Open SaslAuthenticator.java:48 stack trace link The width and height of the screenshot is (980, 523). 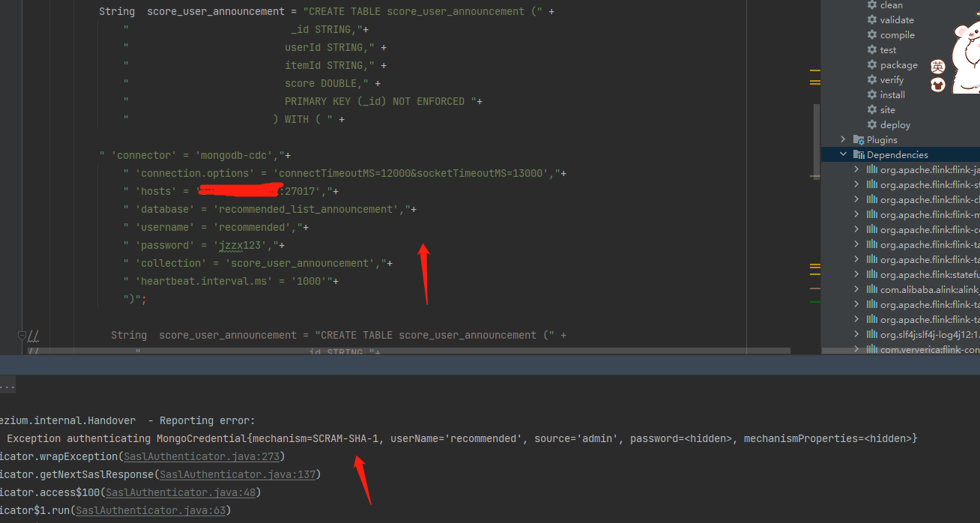pyautogui.click(x=181, y=492)
